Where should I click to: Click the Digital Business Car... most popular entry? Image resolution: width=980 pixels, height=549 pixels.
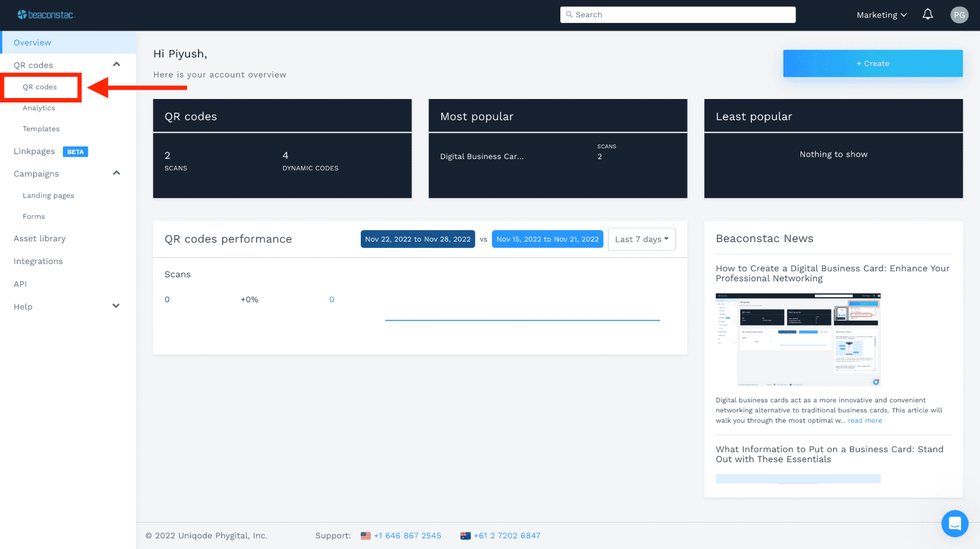tap(482, 156)
